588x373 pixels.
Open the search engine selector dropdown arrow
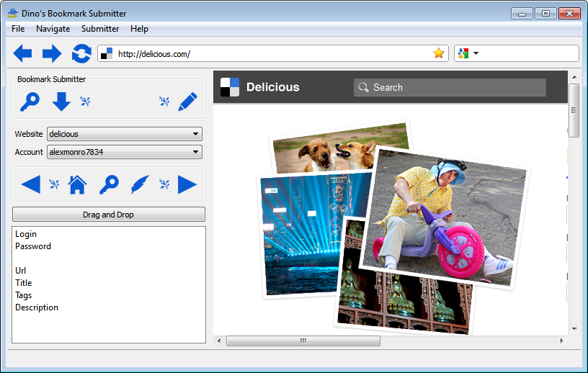click(476, 53)
